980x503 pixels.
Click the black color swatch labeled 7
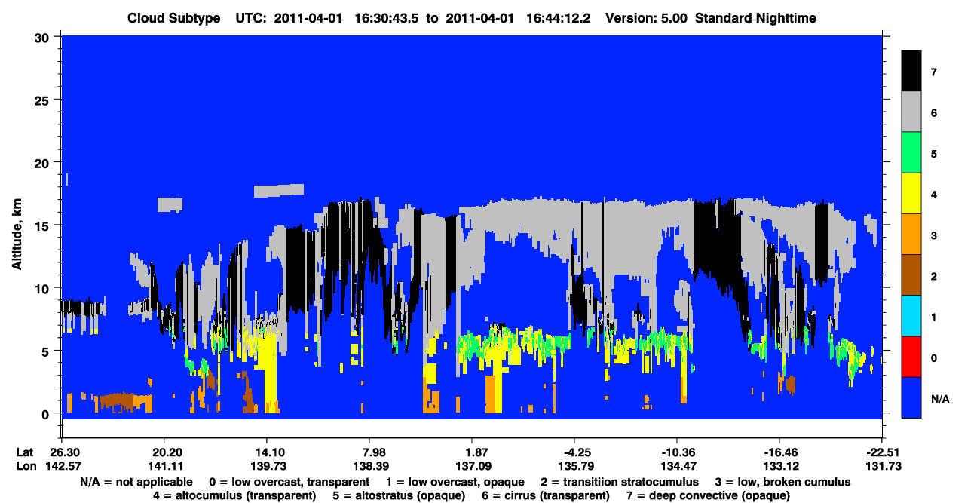tap(911, 72)
